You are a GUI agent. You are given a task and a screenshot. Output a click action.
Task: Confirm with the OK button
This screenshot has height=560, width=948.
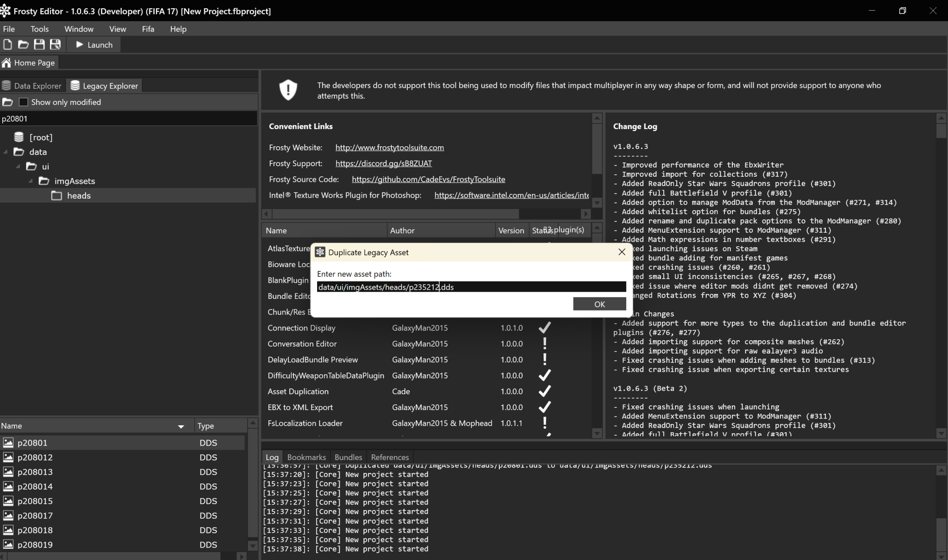[x=599, y=304]
